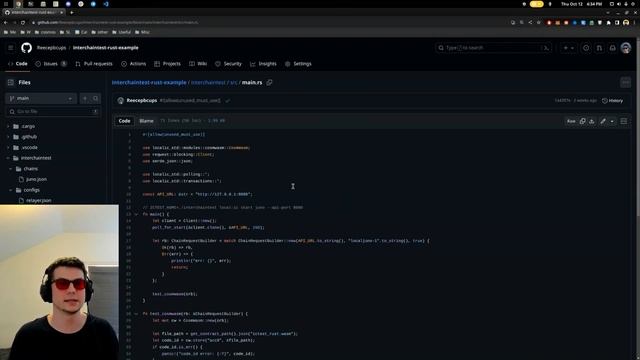Image resolution: width=640 pixels, height=360 pixels.
Task: Select the Code view toggle
Action: point(124,121)
